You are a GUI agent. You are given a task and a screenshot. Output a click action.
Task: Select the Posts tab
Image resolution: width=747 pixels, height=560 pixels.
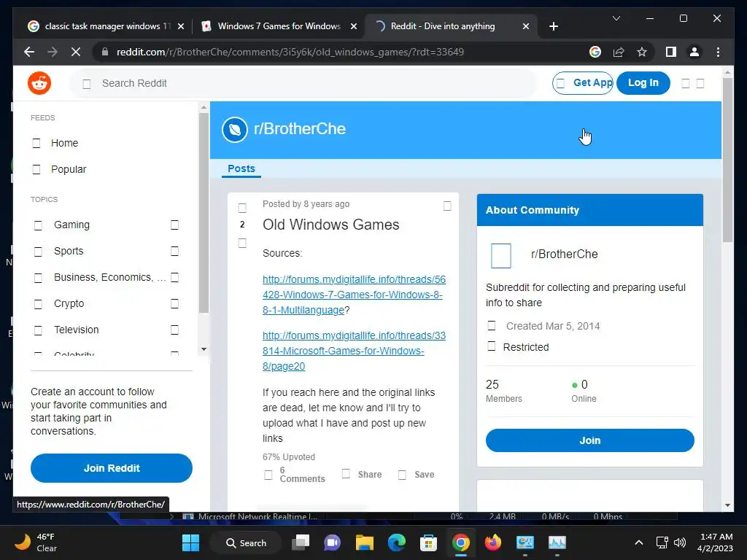241,168
